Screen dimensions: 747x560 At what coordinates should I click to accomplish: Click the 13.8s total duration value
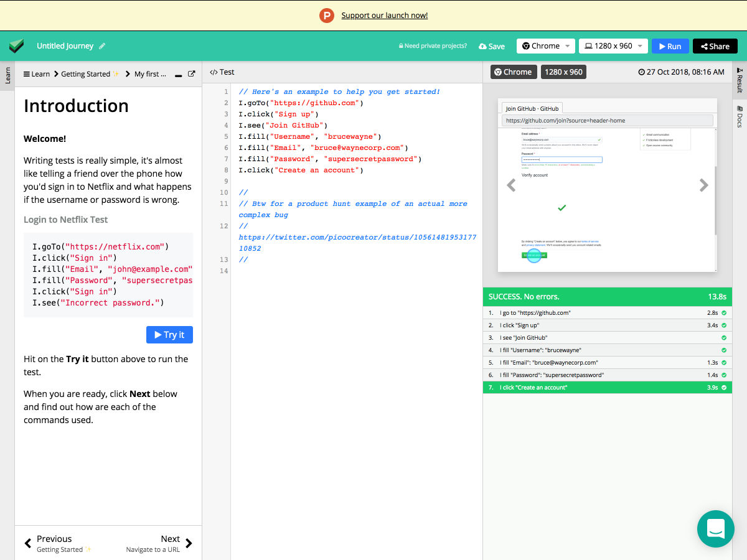(717, 297)
